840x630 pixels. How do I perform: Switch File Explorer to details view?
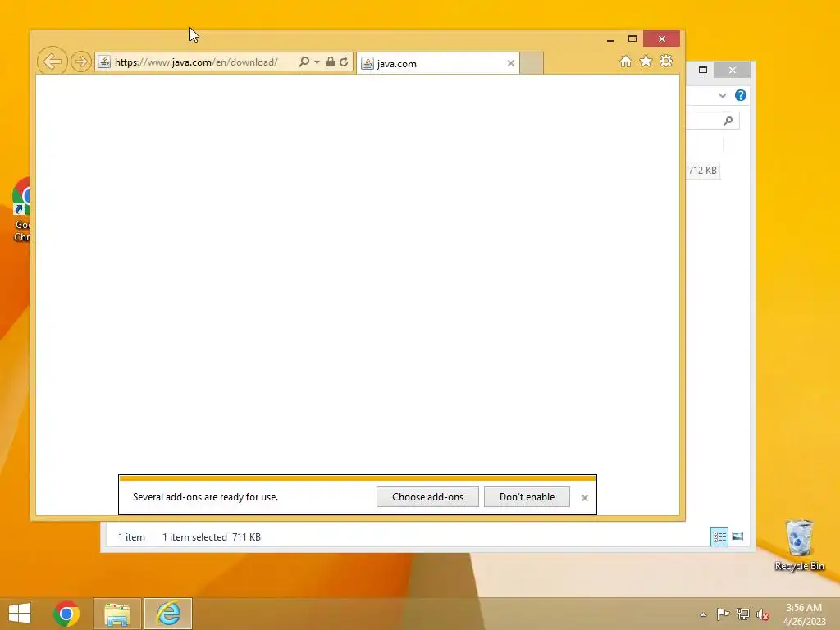coord(719,536)
